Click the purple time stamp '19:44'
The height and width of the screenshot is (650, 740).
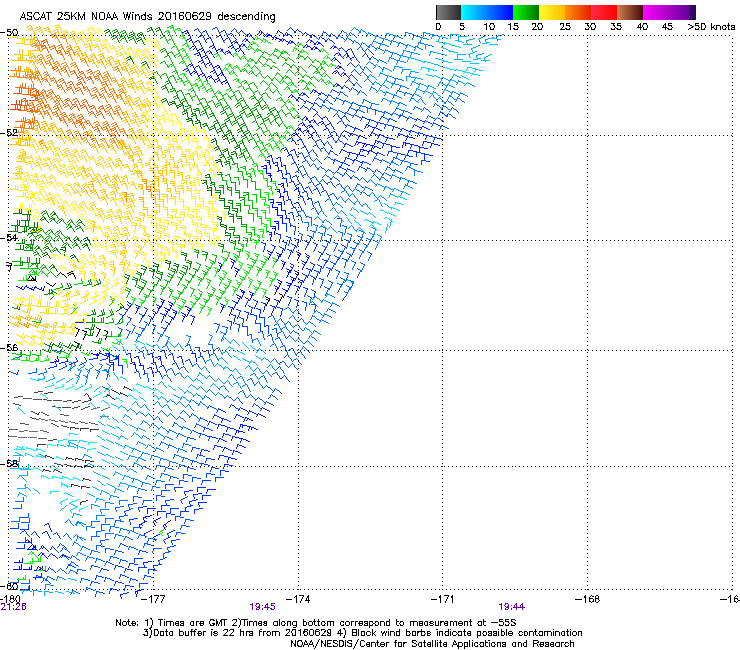coord(512,607)
